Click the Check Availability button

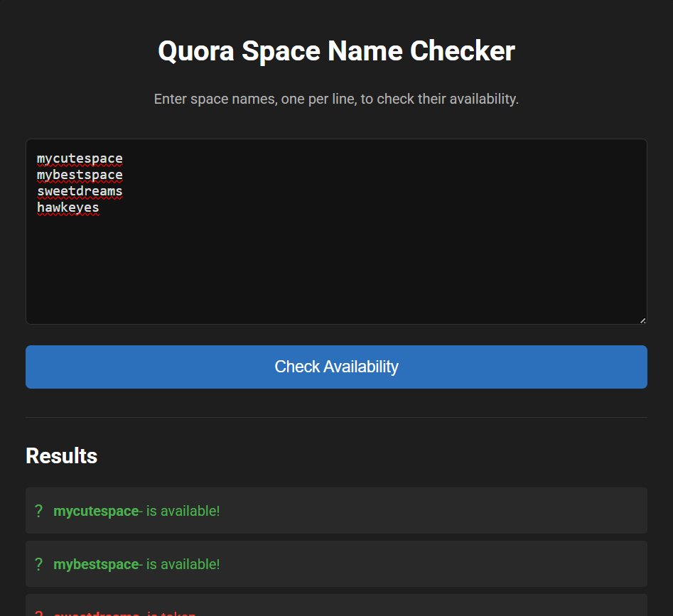pos(337,367)
